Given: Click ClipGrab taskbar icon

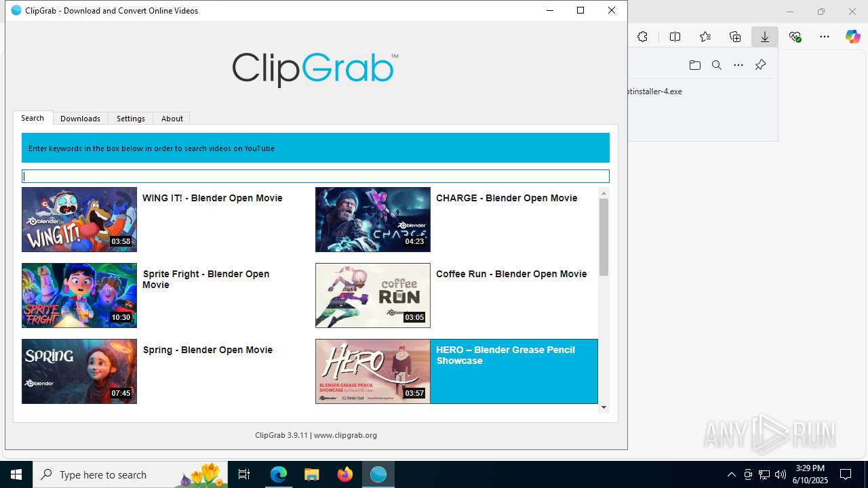Looking at the screenshot, I should tap(378, 474).
